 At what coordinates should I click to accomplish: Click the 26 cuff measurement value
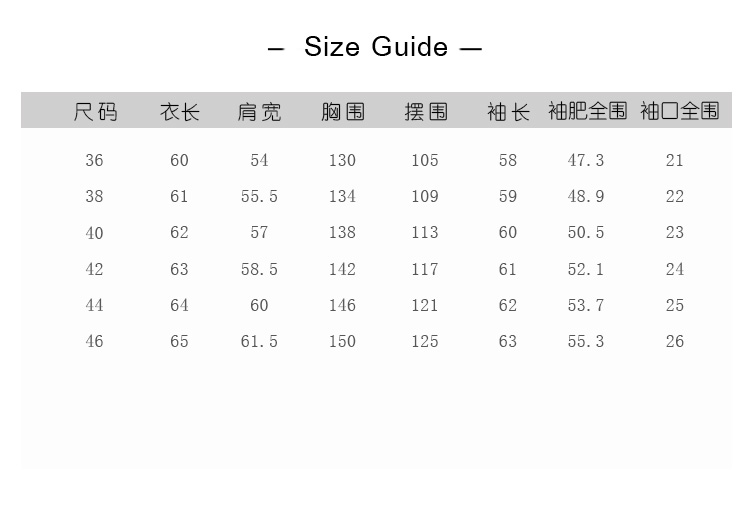click(675, 342)
